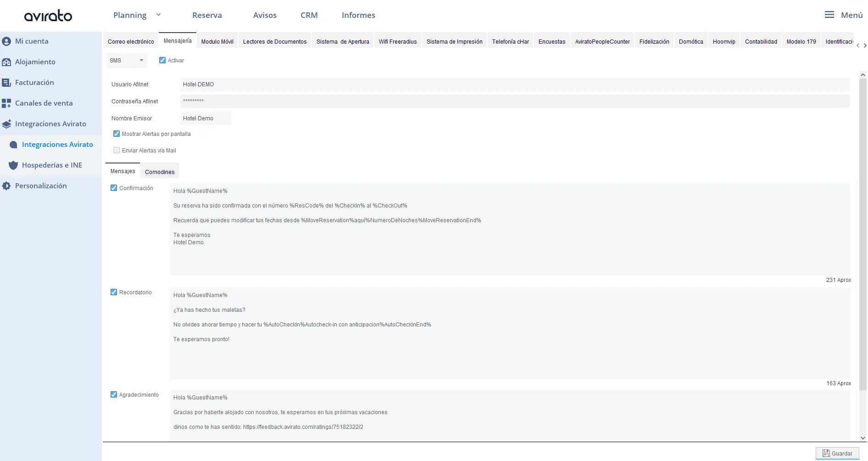Click the Nombre Emisor input field

pyautogui.click(x=206, y=118)
